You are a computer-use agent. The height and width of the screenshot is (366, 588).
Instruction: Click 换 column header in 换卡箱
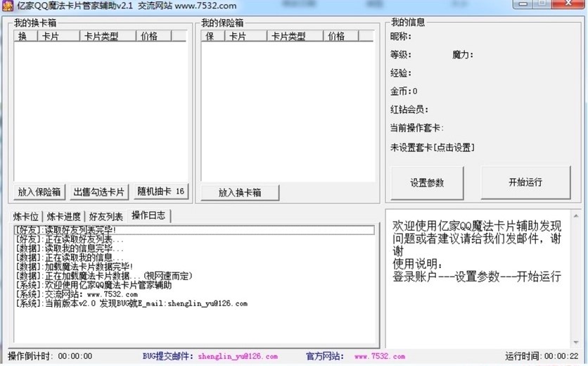coord(25,36)
